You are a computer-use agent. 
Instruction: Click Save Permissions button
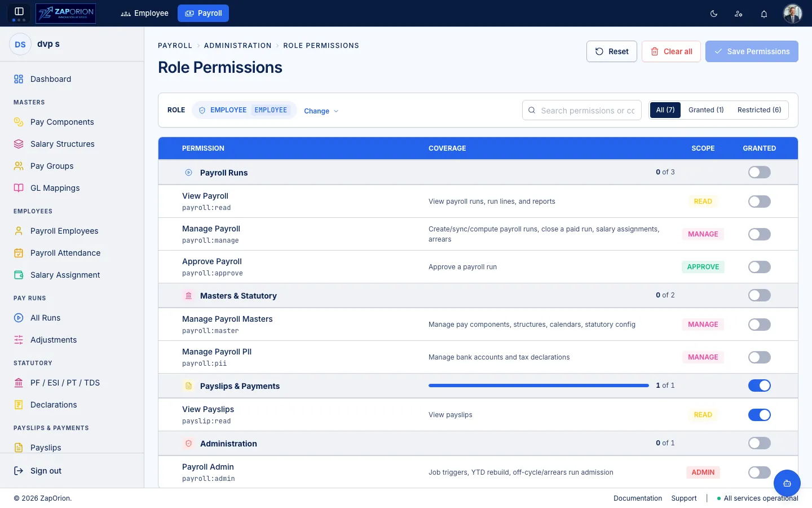coord(752,51)
